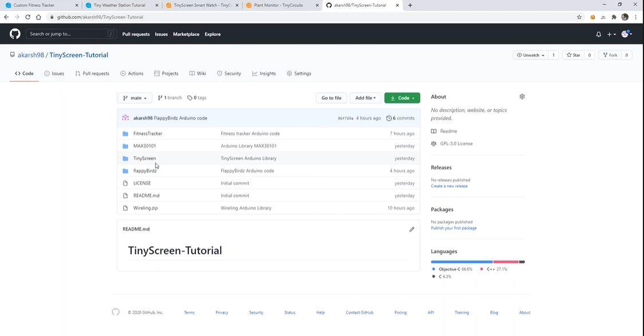The width and height of the screenshot is (644, 336).
Task: Click Pull requests in top navigation bar
Action: click(136, 34)
